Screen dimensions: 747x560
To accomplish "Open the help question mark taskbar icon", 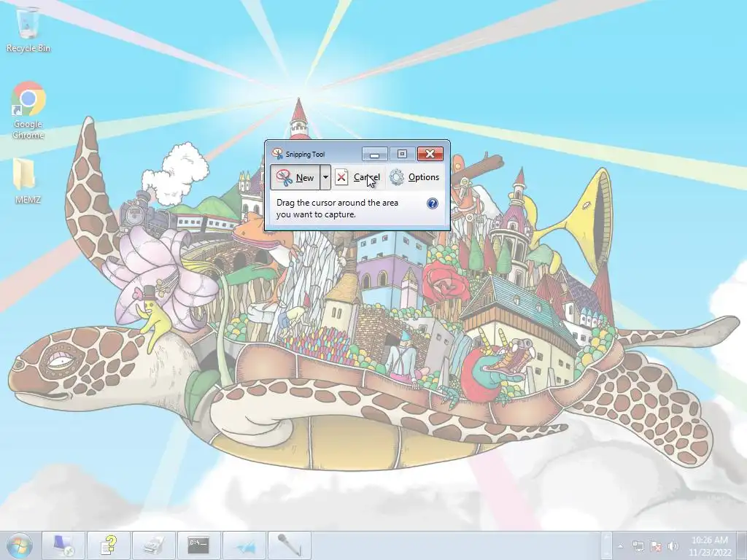I will (109, 545).
